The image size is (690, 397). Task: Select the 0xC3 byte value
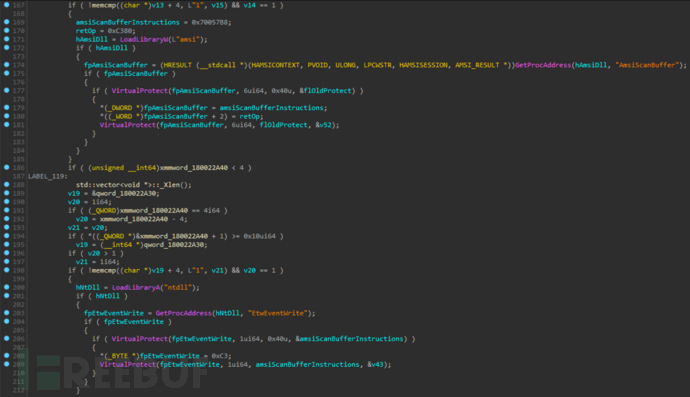coord(220,356)
